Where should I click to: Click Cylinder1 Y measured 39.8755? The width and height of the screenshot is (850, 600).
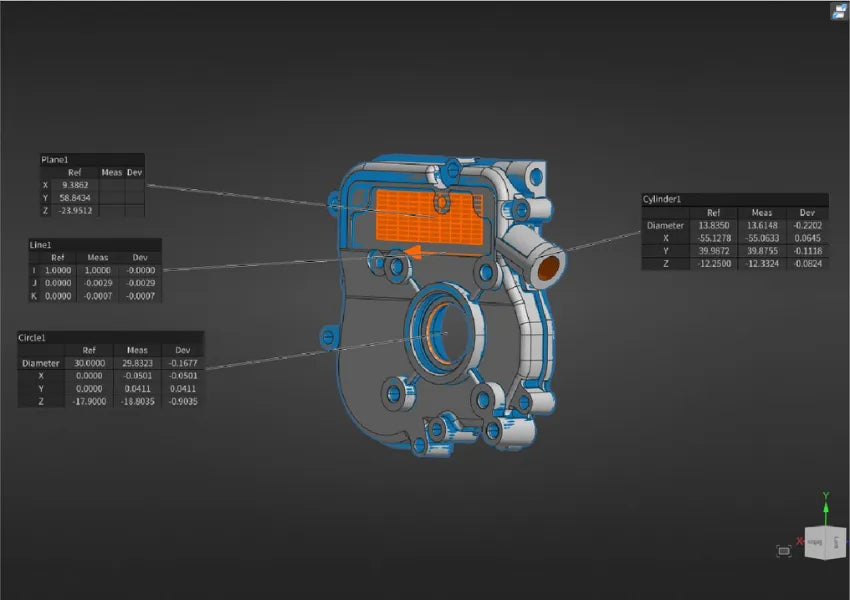[762, 251]
